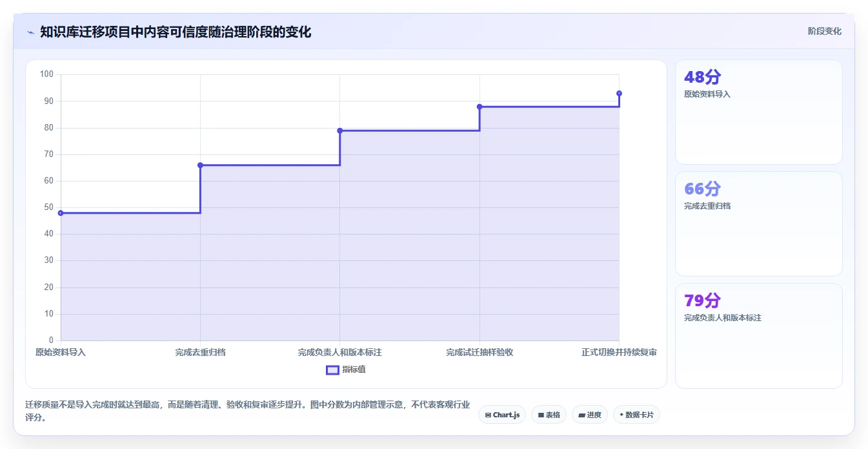Image resolution: width=868 pixels, height=449 pixels.
Task: Open the 48分 原始资料导入 card
Action: click(x=759, y=112)
